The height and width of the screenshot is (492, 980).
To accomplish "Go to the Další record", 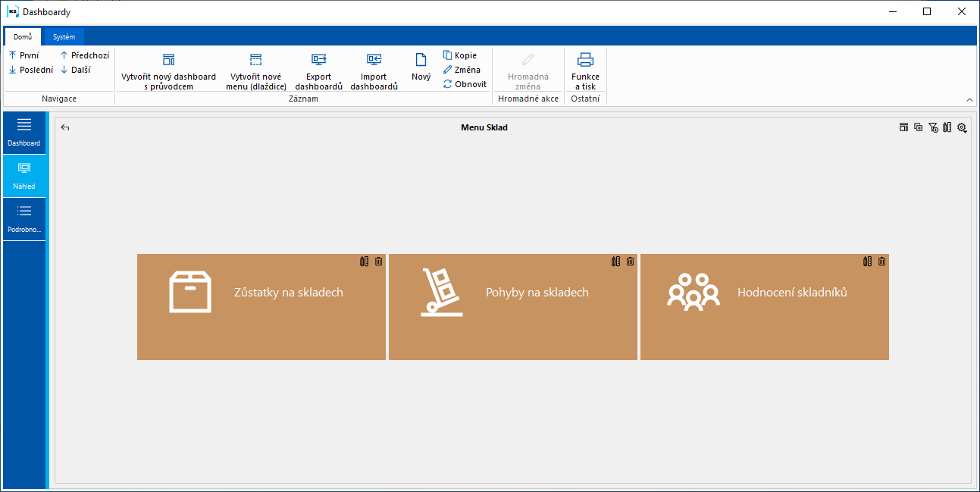I will (75, 70).
